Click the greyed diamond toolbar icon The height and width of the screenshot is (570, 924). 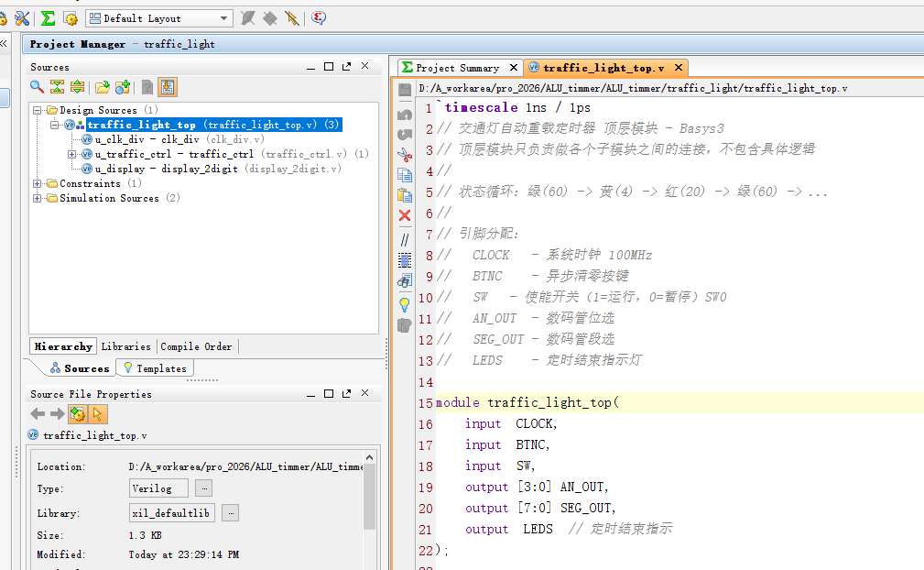(x=270, y=18)
